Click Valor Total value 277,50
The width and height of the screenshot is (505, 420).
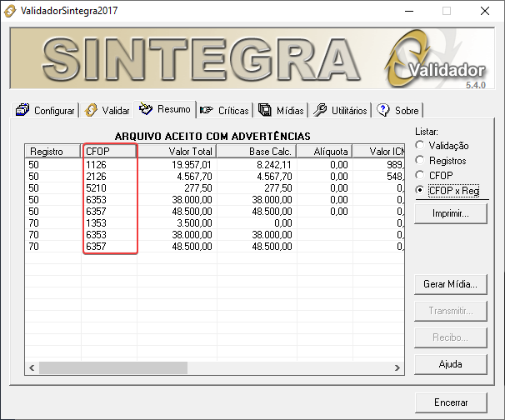point(198,188)
